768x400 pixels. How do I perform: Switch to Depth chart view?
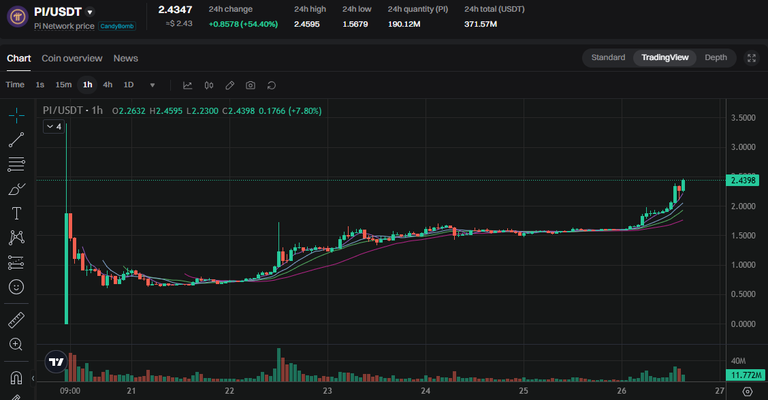point(716,57)
